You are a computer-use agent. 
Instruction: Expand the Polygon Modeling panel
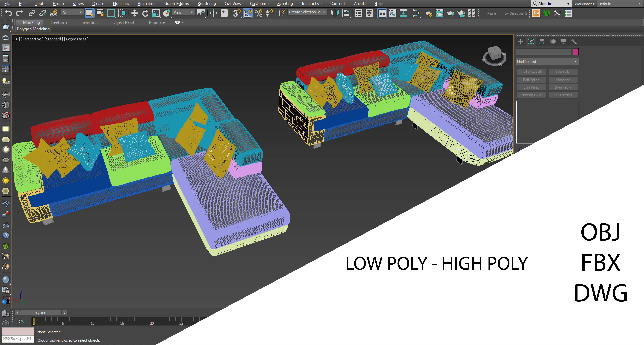(33, 29)
